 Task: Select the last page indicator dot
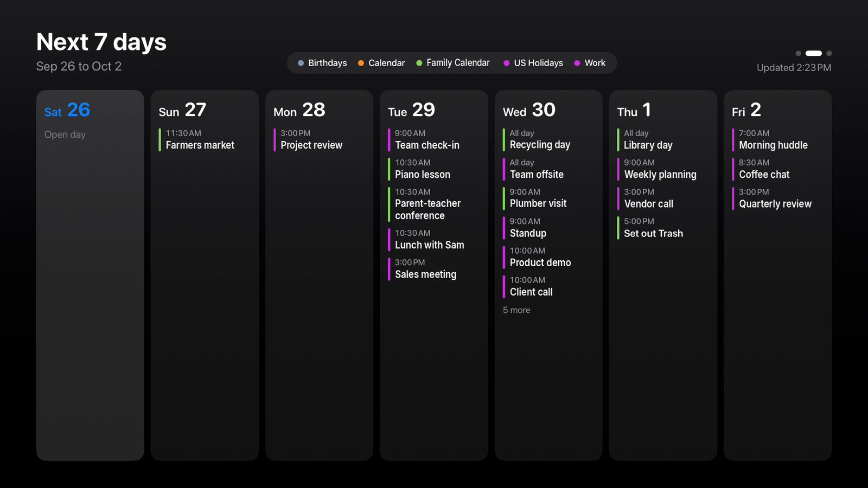[829, 53]
